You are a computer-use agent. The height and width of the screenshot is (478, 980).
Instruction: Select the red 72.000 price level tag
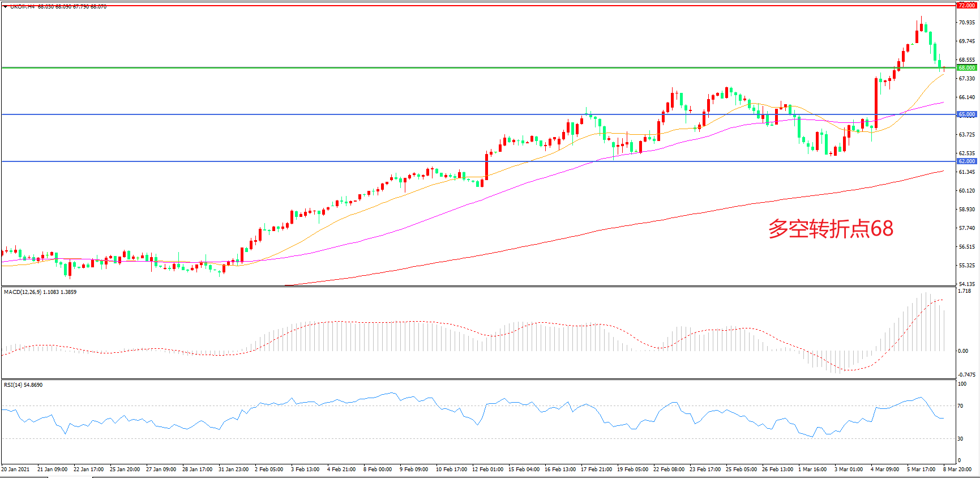[966, 5]
